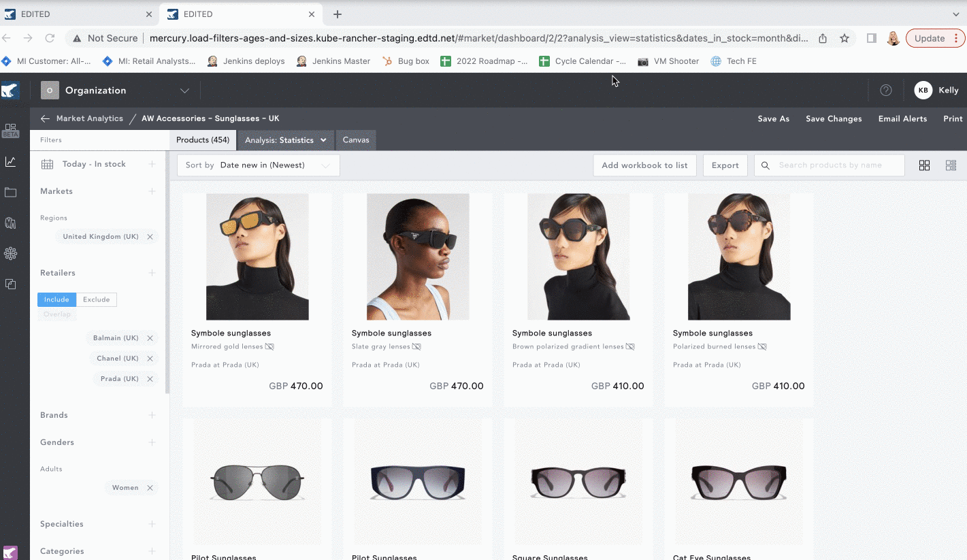
Task: Switch to list view layout
Action: [x=951, y=165]
